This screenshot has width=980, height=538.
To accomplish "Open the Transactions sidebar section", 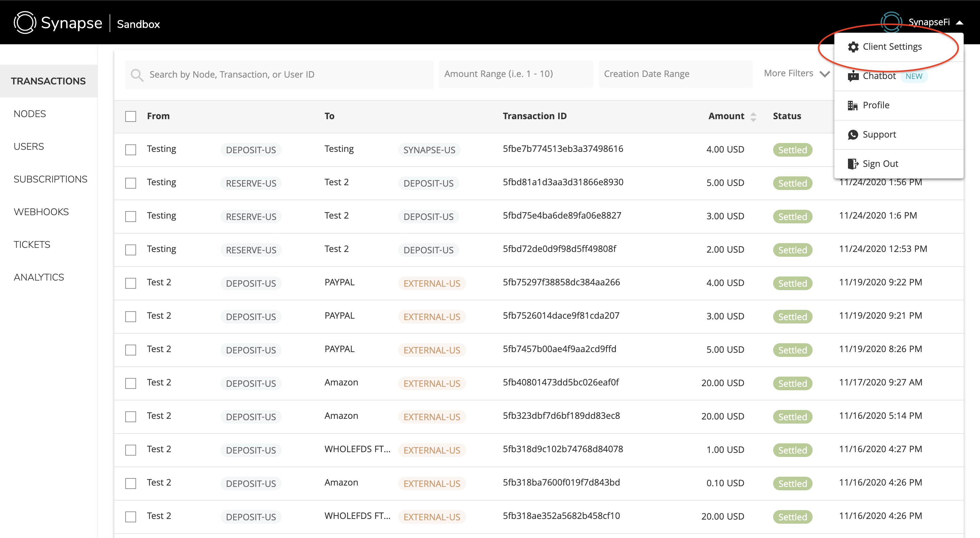I will tap(48, 81).
